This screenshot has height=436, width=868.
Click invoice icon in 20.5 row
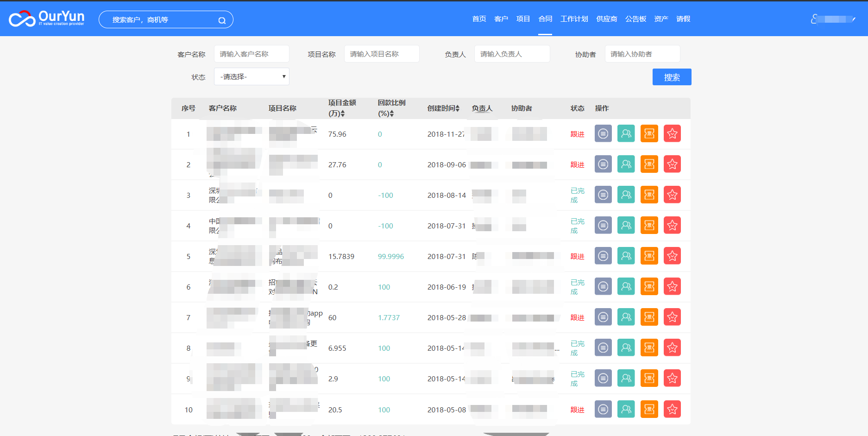649,409
